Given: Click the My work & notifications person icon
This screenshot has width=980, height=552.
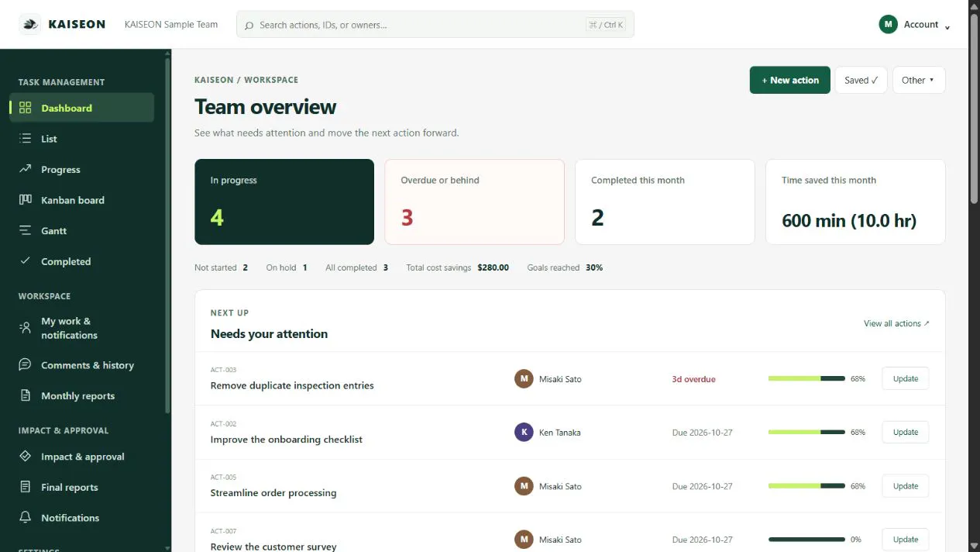Looking at the screenshot, I should click(x=26, y=328).
